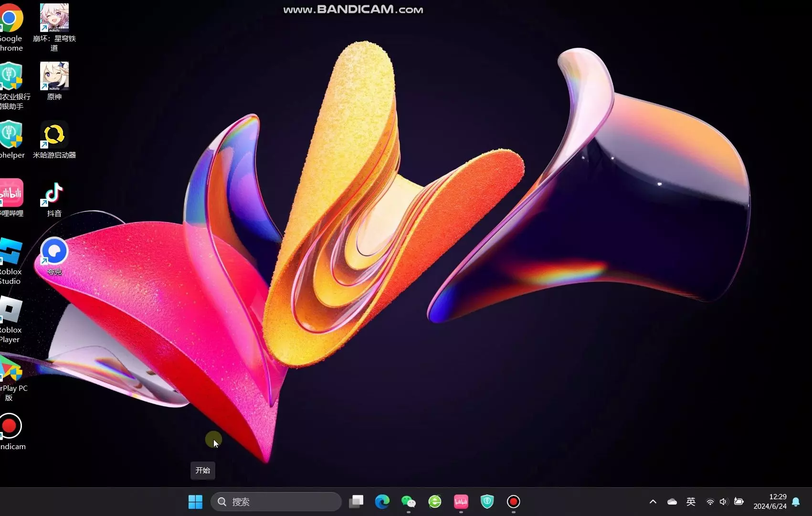Open the clock showing 12:29 2024/6/24
Image resolution: width=812 pixels, height=516 pixels.
click(x=770, y=502)
